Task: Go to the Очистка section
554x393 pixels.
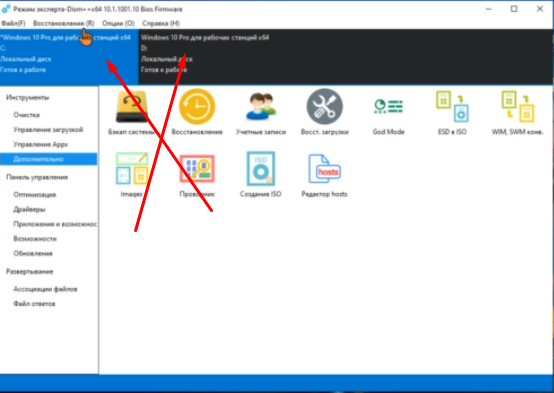Action: [x=26, y=115]
